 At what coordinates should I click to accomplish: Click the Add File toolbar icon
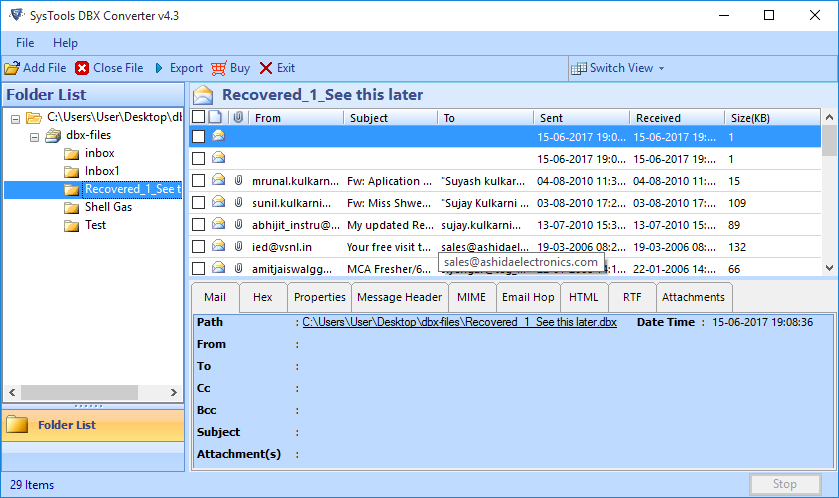click(x=12, y=68)
